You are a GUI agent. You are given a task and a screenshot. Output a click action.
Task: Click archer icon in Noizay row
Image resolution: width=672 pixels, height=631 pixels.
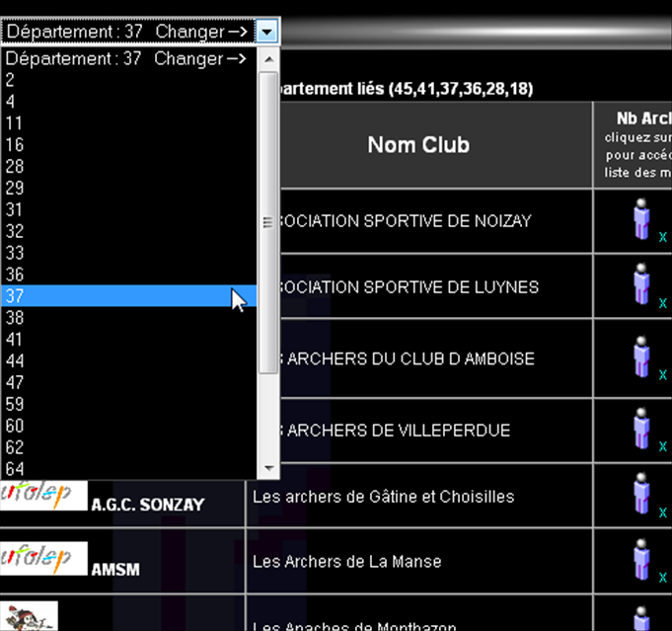(642, 219)
